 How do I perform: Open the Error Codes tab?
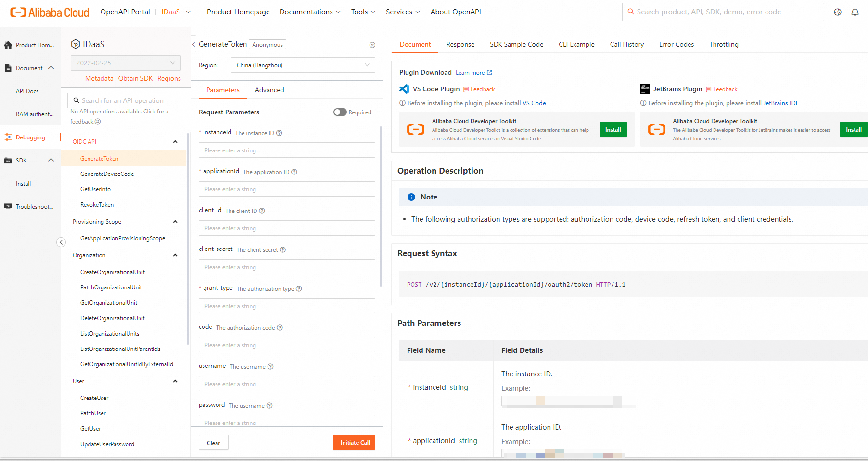(677, 44)
